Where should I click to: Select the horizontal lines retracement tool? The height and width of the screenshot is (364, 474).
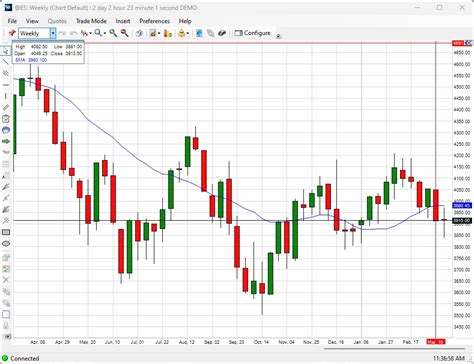point(6,164)
